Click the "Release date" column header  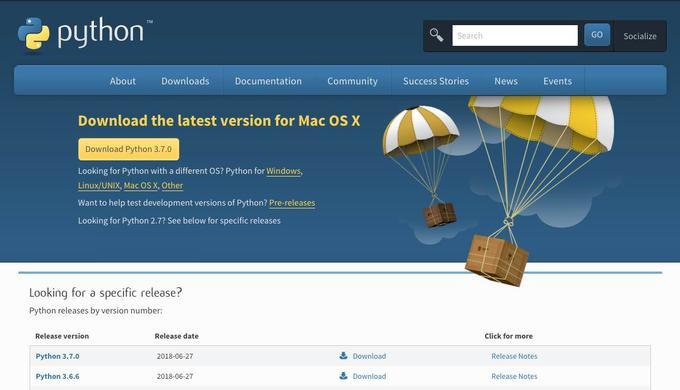pyautogui.click(x=177, y=336)
